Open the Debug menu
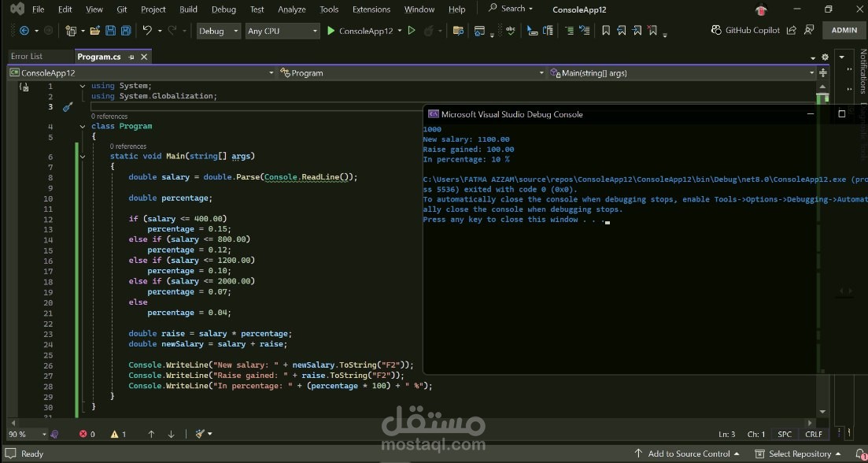 point(223,9)
